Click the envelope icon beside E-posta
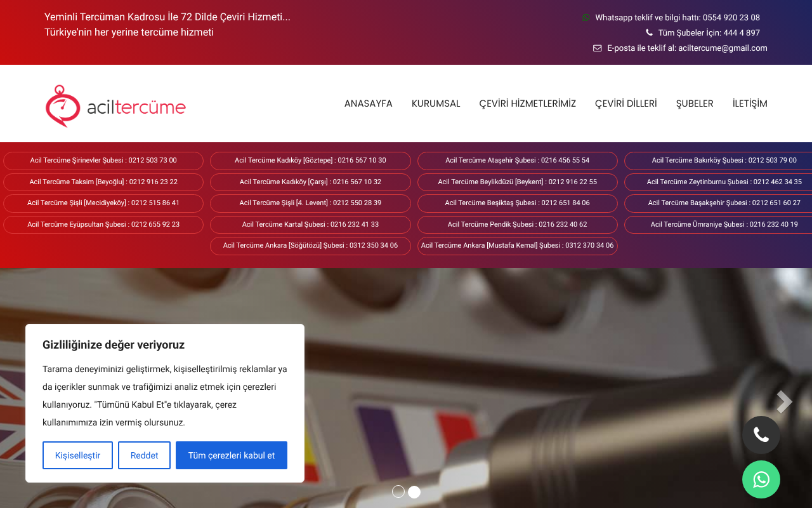Screen dimensions: 812x508 [x=598, y=48]
